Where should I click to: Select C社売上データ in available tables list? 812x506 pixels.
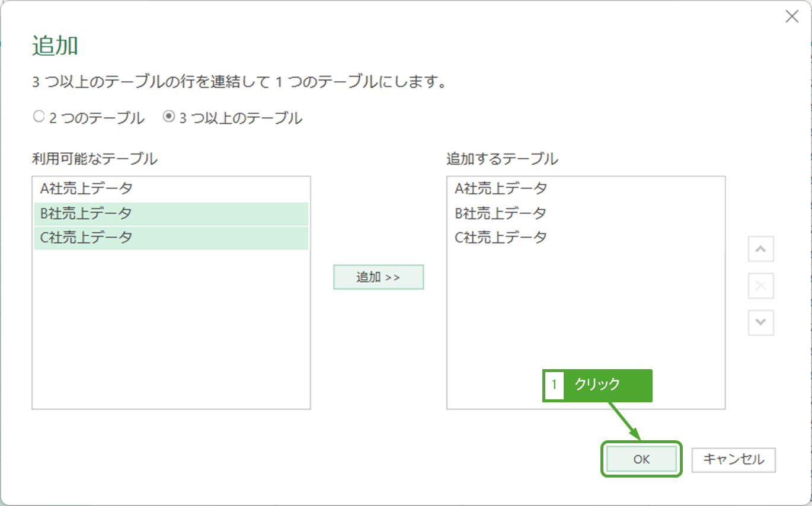point(87,238)
